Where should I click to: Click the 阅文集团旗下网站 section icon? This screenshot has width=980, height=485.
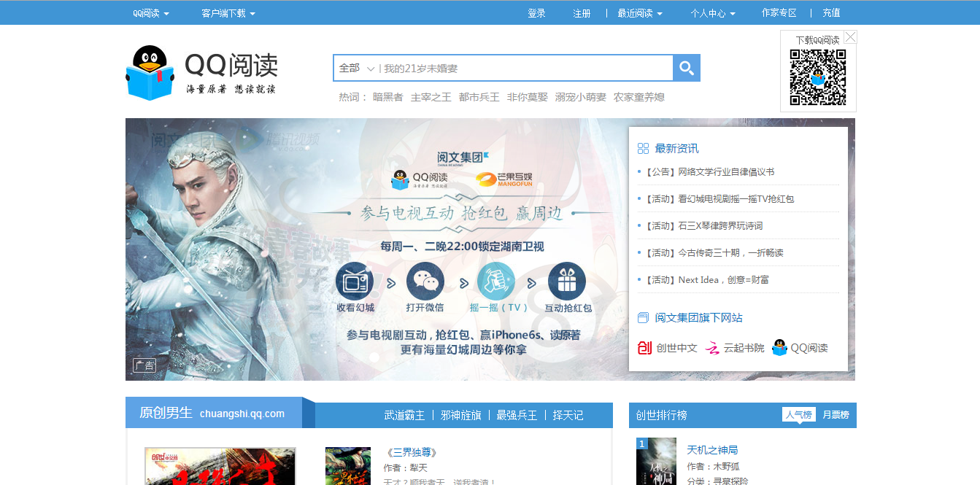coord(643,318)
